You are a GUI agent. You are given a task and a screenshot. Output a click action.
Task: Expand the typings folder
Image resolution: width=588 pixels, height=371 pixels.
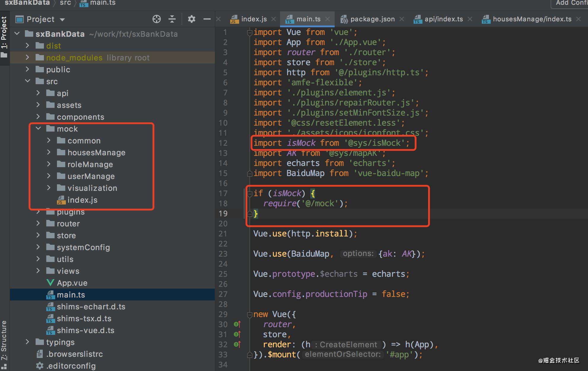28,342
